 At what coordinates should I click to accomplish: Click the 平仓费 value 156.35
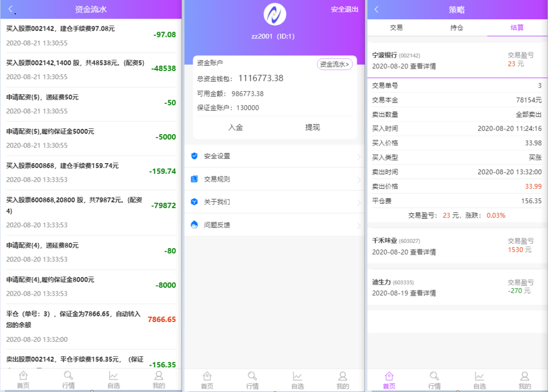pos(531,201)
